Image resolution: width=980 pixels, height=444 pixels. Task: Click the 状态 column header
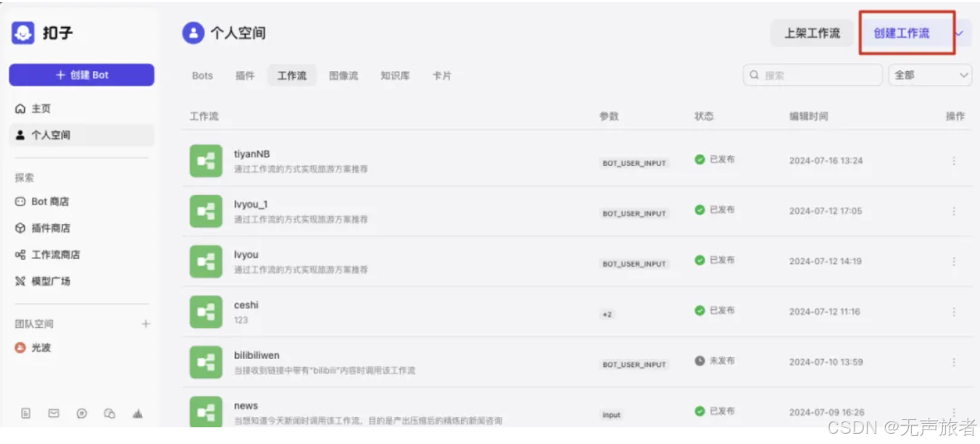(x=704, y=116)
